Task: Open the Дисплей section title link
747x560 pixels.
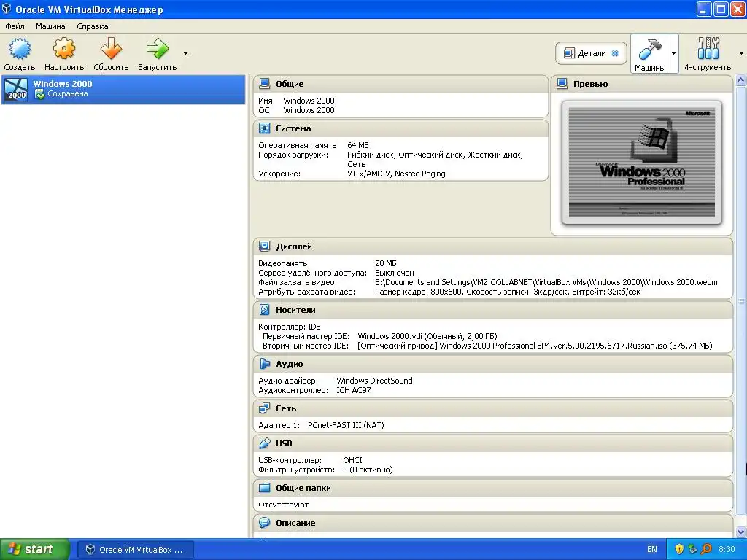Action: [294, 246]
